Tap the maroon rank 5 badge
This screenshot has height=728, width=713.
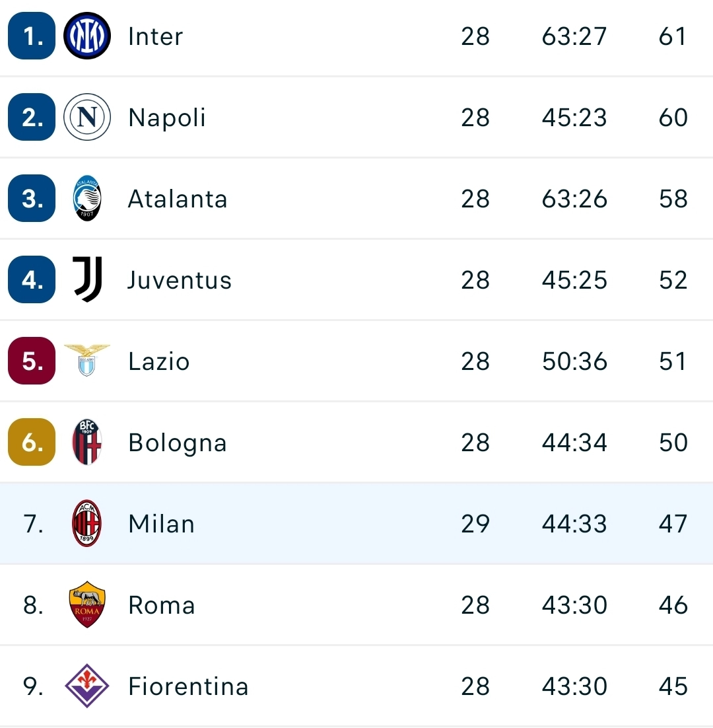(x=32, y=361)
